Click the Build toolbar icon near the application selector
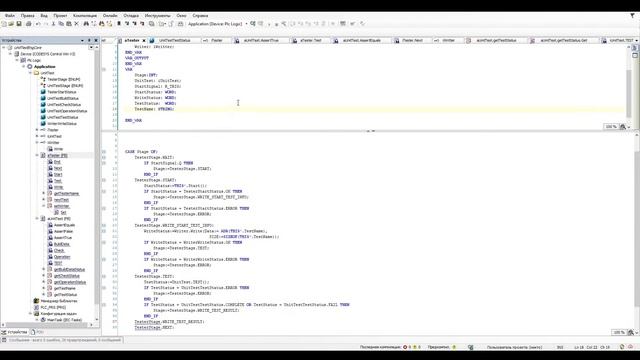The width and height of the screenshot is (640, 360). pyautogui.click(x=180, y=24)
